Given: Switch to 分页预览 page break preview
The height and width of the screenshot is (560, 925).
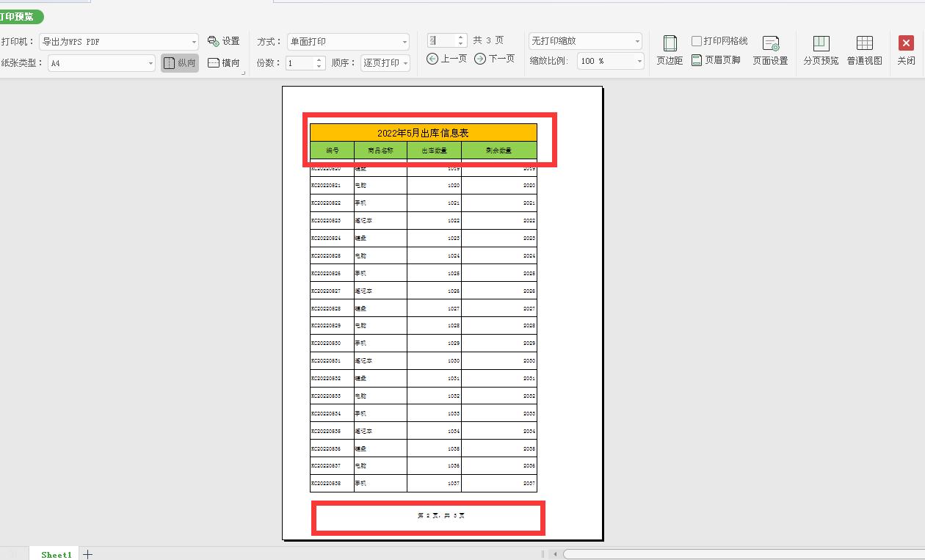Looking at the screenshot, I should (x=820, y=50).
